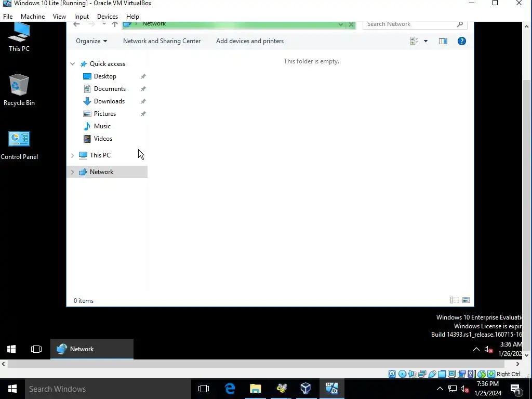Viewport: 532px width, 399px height.
Task: Open the address bar history dropdown
Action: tap(341, 24)
